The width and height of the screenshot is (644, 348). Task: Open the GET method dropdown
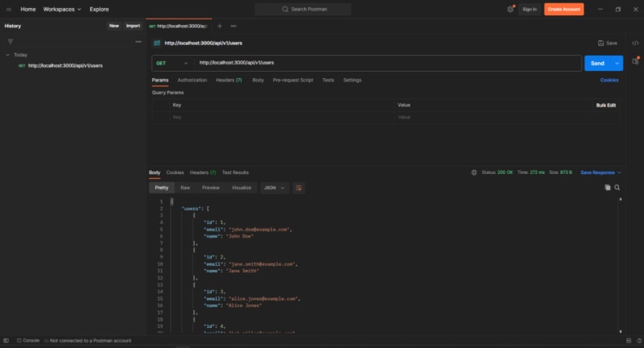tap(172, 63)
